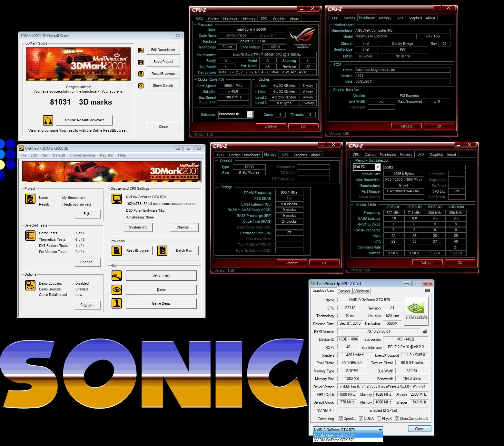
Task: Open the Slot #2 memory slot dropdown
Action: (x=367, y=167)
